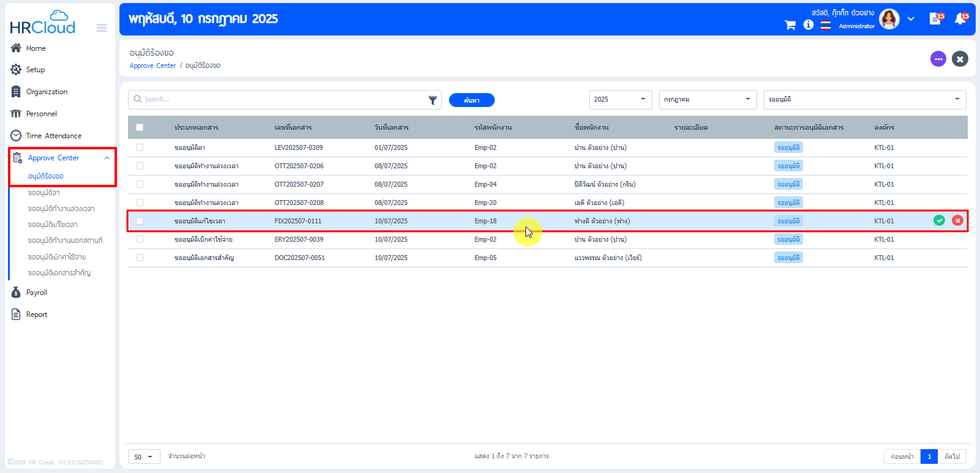The image size is (980, 473).
Task: Click the red reject icon on FIX202507-0111 row
Action: (957, 220)
